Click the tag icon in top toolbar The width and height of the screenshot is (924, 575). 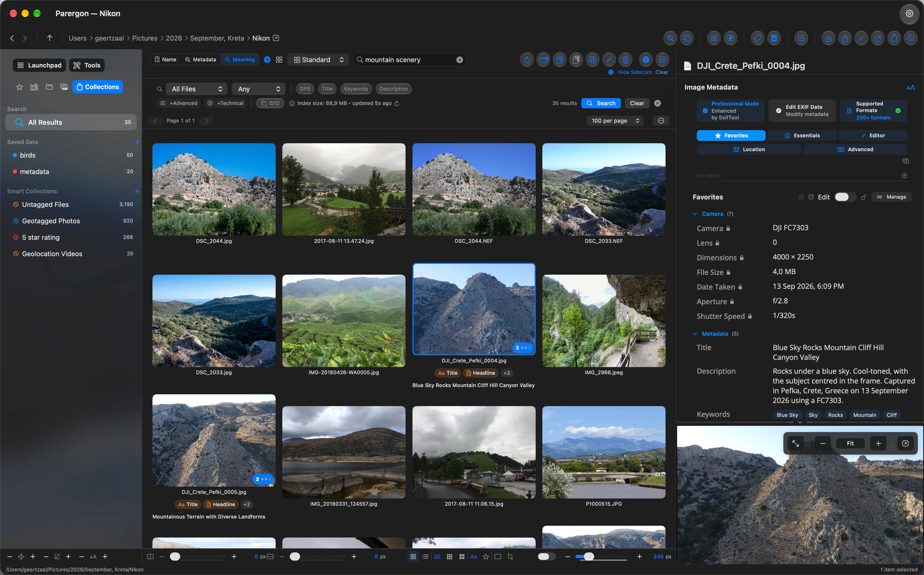(x=757, y=38)
